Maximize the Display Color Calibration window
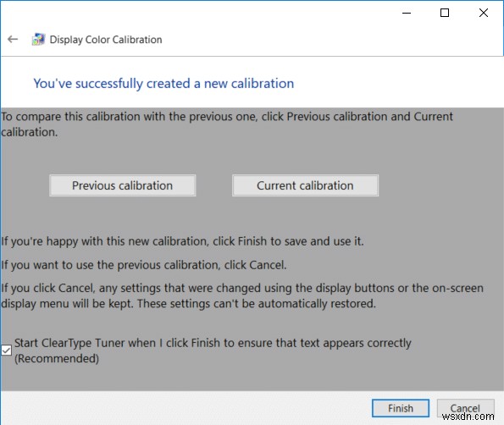Screen dimensions: 504x425 point(445,14)
